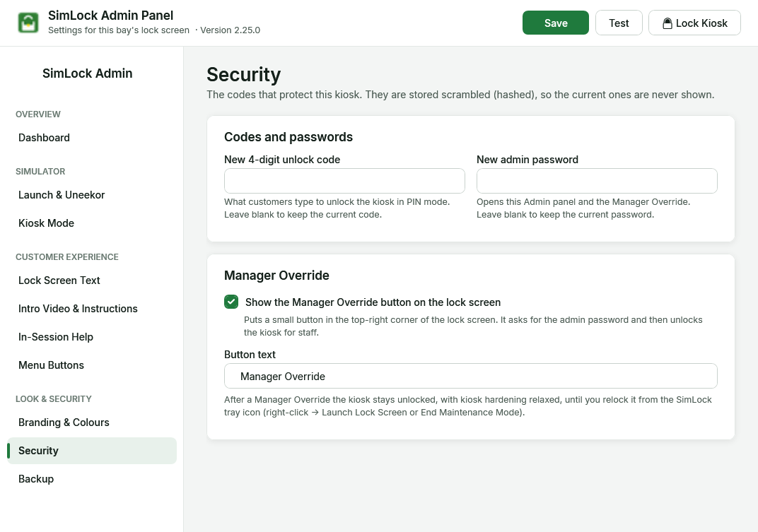Select the Security sidebar item

point(92,451)
